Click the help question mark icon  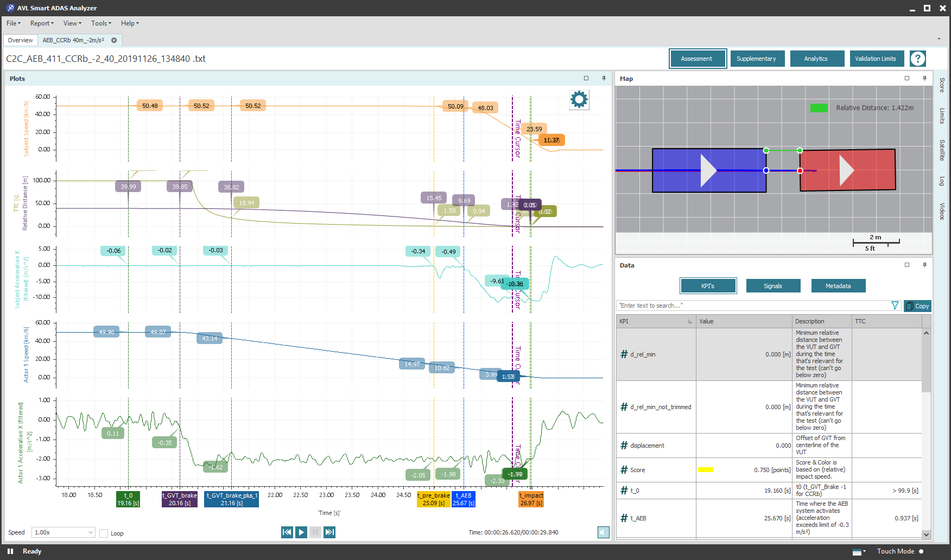click(918, 59)
